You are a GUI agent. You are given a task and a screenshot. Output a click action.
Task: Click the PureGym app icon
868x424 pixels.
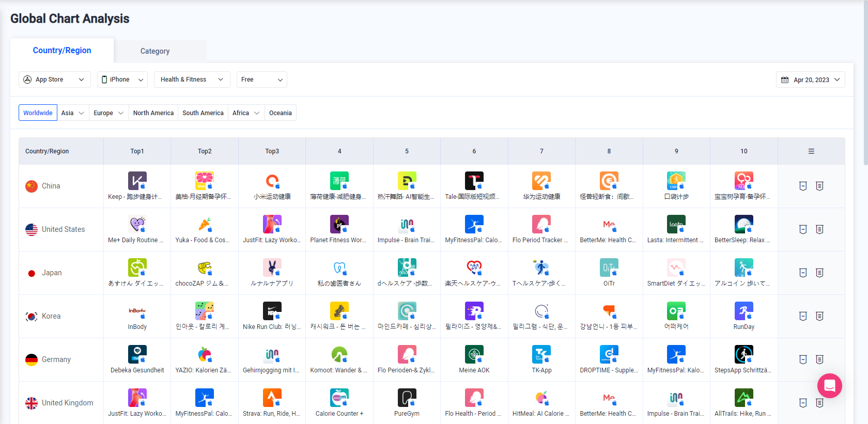click(407, 398)
